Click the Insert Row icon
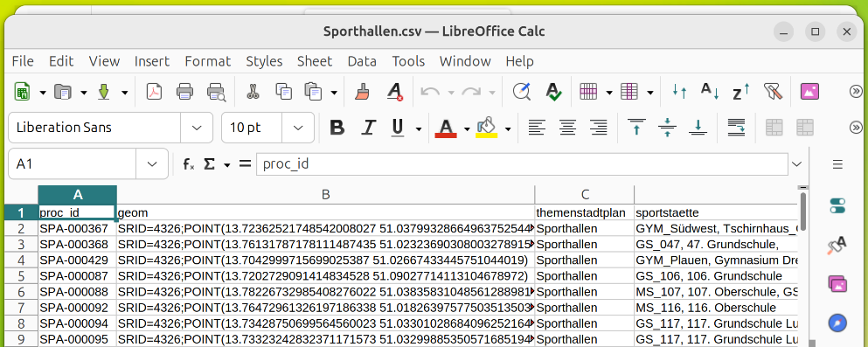The image size is (868, 347). (x=588, y=92)
